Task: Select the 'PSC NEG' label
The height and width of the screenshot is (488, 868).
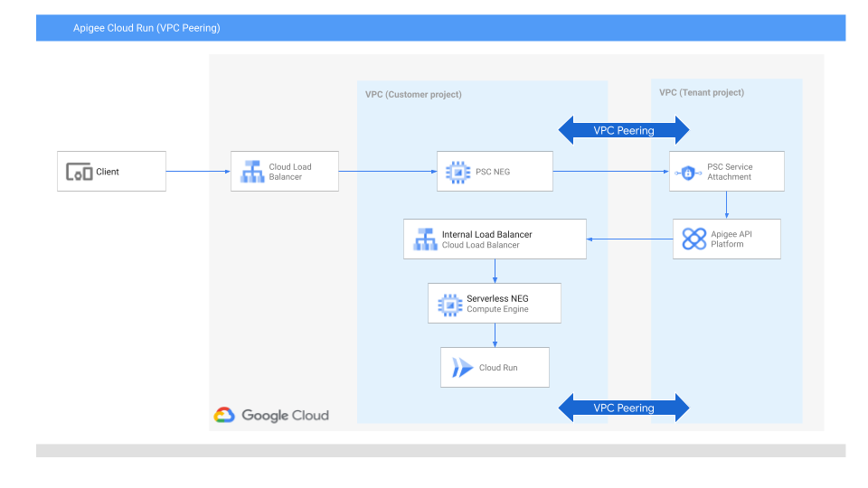Action: [493, 172]
